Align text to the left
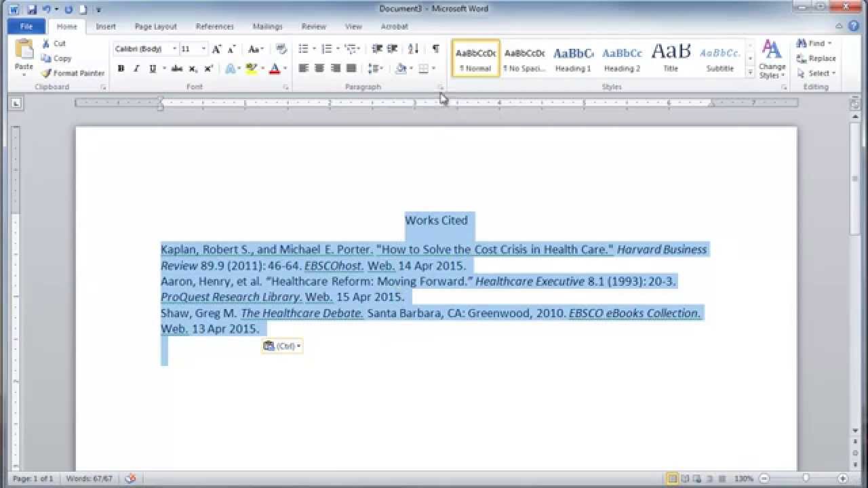868x488 pixels. coord(303,68)
